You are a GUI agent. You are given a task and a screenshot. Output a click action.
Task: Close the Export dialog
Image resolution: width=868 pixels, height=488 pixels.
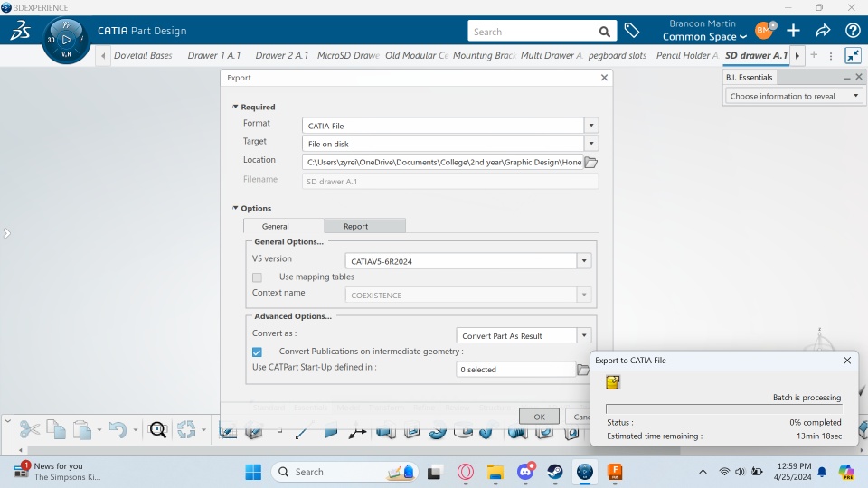coord(605,78)
